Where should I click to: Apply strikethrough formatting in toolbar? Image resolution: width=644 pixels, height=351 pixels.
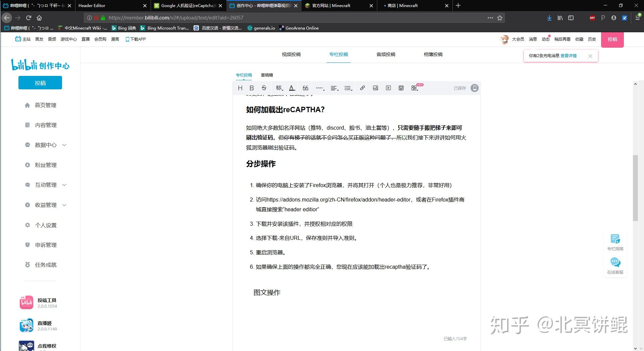(264, 88)
